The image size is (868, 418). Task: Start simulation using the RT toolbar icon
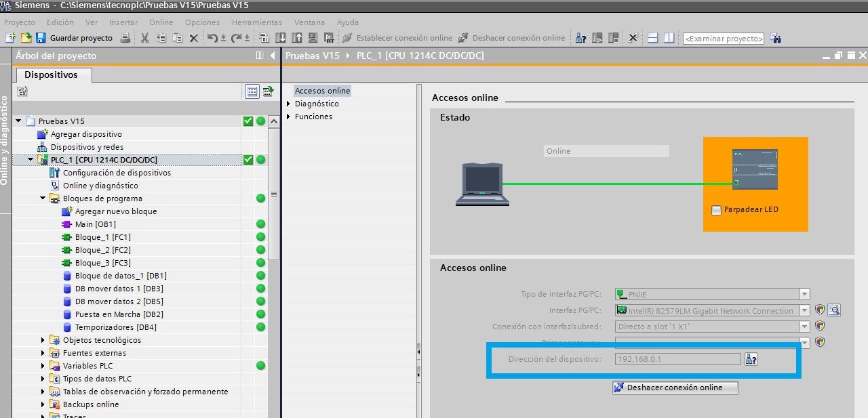tap(330, 38)
